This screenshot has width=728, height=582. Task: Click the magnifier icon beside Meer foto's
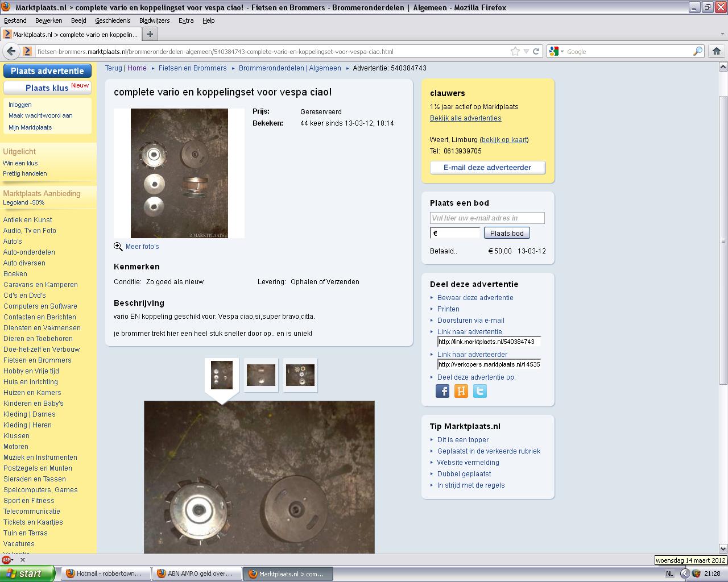coord(118,247)
